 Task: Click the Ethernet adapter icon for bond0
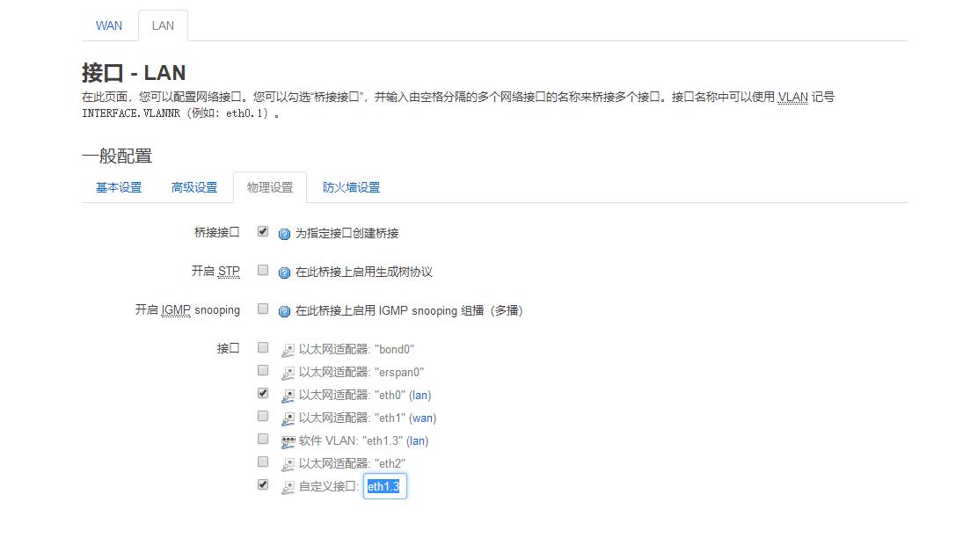pos(288,348)
